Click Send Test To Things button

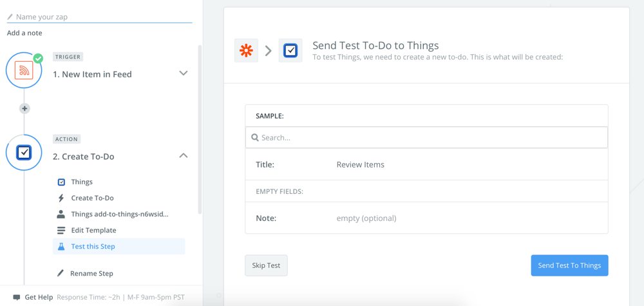point(569,265)
